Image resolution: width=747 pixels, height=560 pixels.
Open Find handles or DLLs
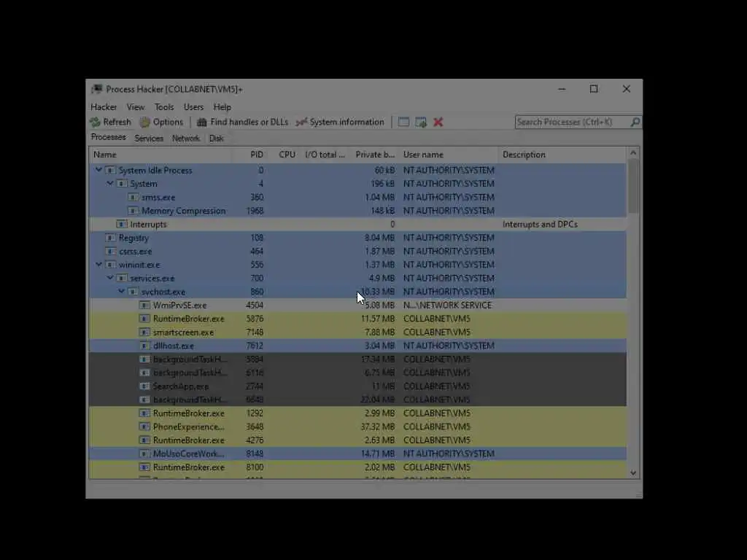coord(242,122)
